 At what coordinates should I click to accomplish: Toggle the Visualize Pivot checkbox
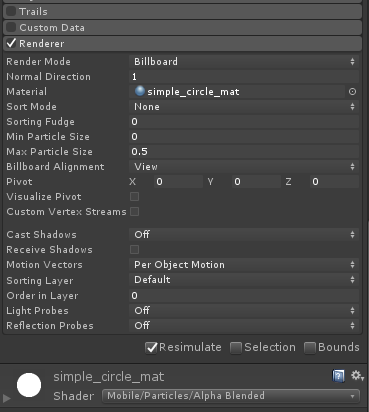135,196
